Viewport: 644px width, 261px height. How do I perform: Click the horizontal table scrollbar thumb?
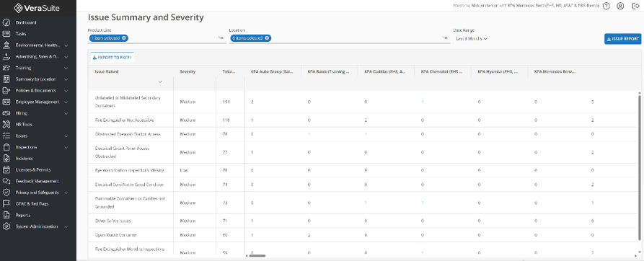pos(257,256)
